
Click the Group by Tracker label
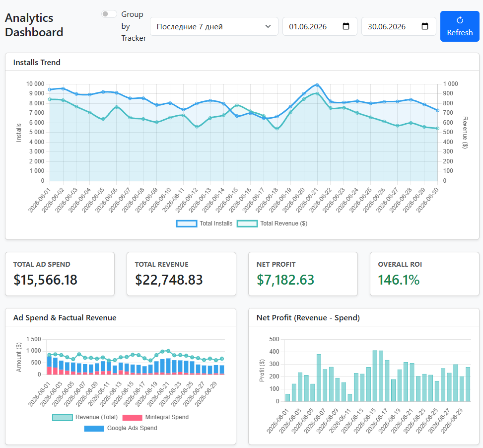[134, 26]
